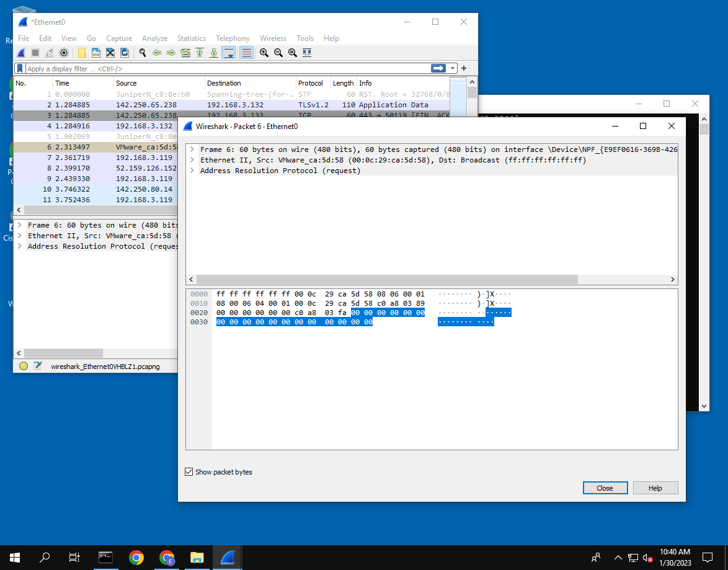This screenshot has width=728, height=570.
Task: Open the display filter history dropdown
Action: tap(453, 68)
